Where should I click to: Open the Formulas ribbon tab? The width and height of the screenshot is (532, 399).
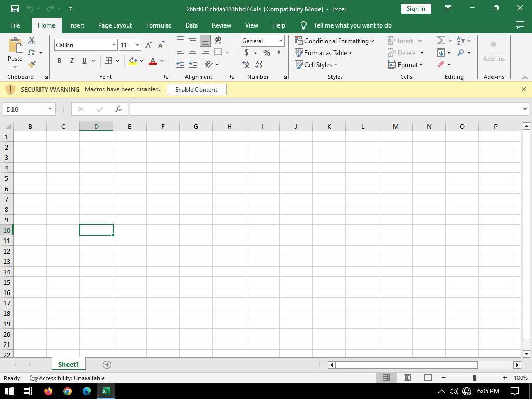pos(158,25)
